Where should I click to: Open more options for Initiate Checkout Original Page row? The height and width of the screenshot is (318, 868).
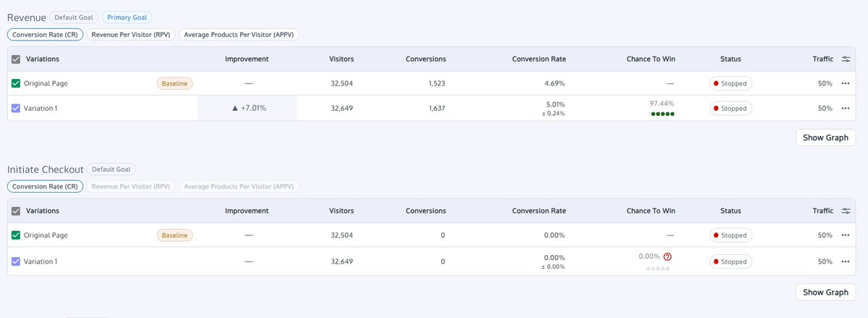click(846, 235)
